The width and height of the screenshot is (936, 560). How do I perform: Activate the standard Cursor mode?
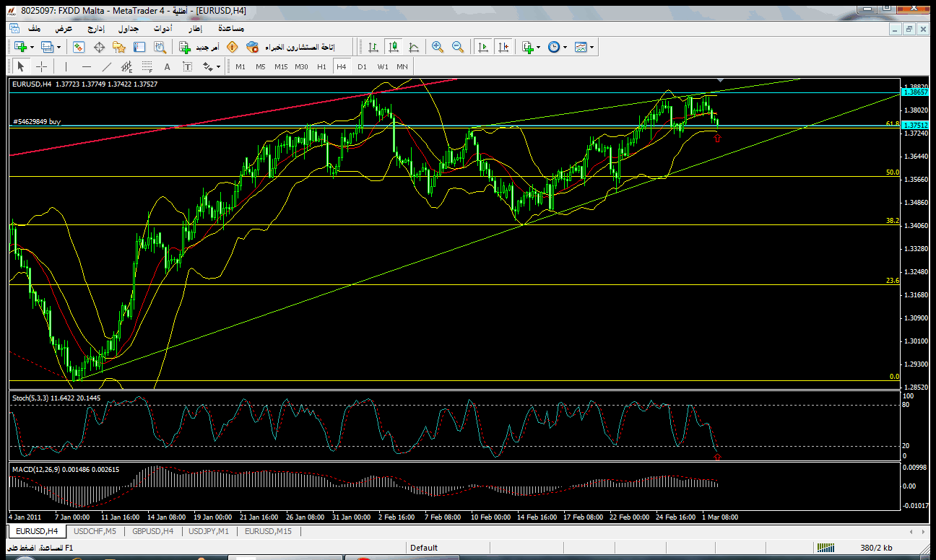(x=20, y=66)
